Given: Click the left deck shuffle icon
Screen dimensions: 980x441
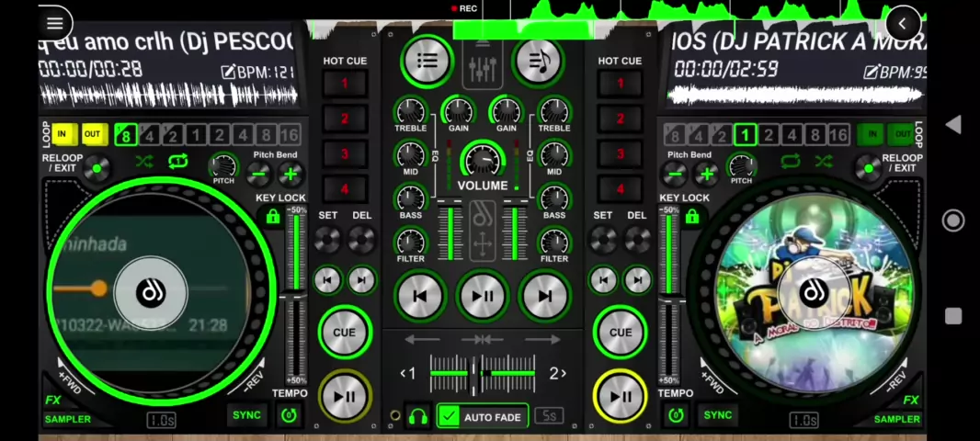Looking at the screenshot, I should [x=144, y=163].
